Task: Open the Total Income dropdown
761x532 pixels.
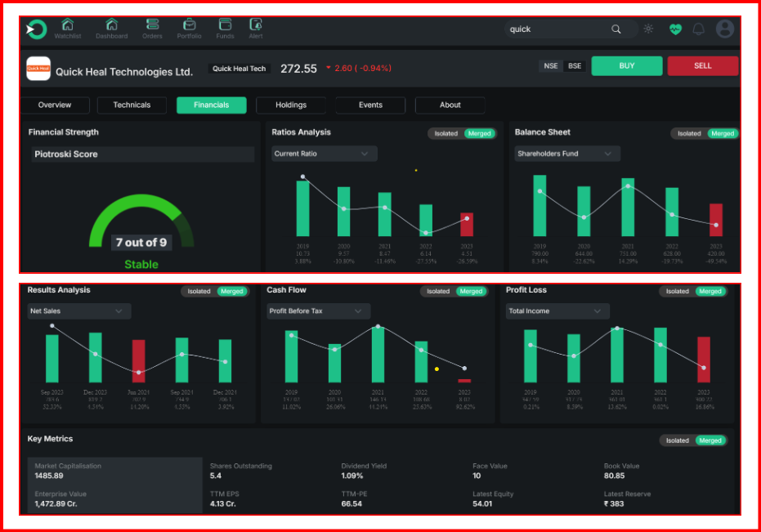Action: [x=557, y=311]
